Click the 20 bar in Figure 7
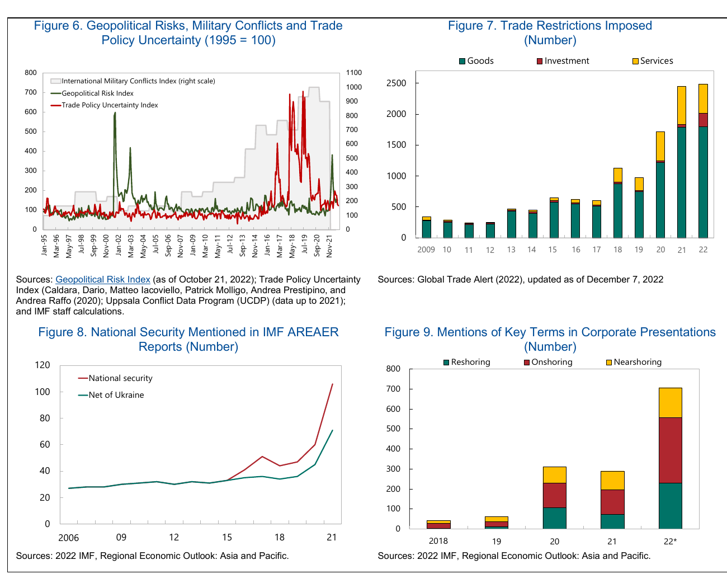The image size is (727, 588). coord(660,185)
